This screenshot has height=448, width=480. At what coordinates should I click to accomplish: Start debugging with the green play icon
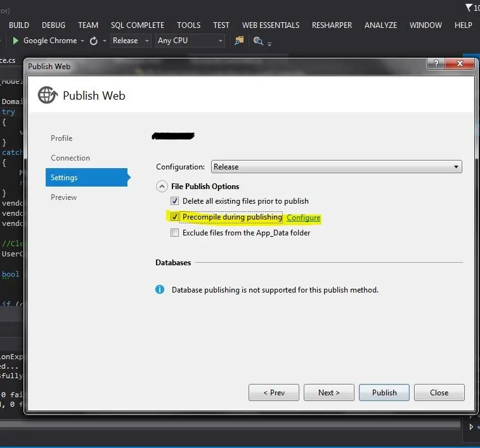pyautogui.click(x=15, y=41)
